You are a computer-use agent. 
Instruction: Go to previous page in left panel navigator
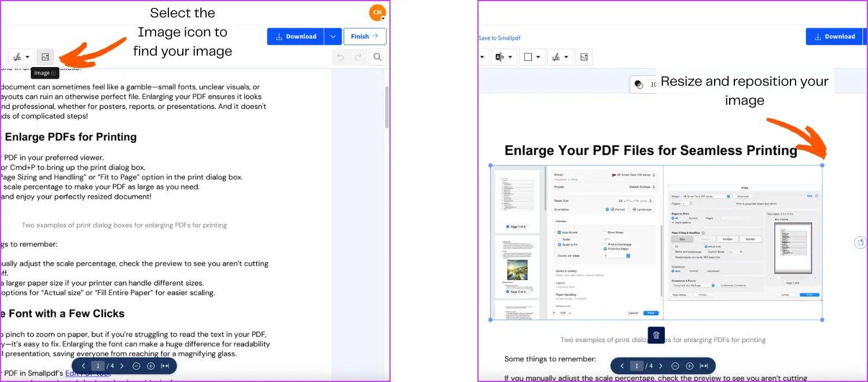coord(83,366)
